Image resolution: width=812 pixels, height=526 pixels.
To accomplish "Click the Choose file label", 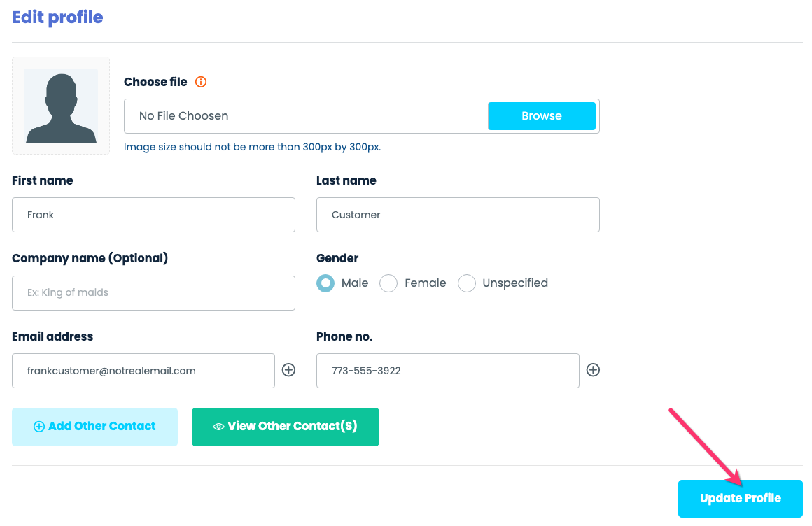I will click(155, 82).
